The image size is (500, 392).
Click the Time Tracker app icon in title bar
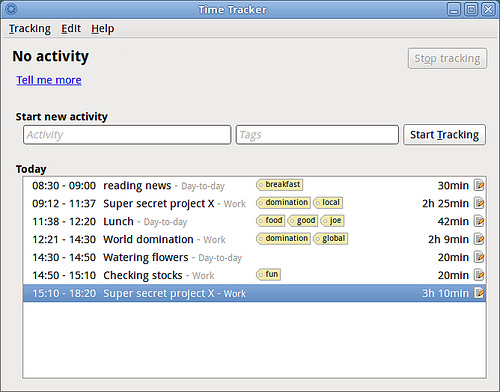point(11,9)
